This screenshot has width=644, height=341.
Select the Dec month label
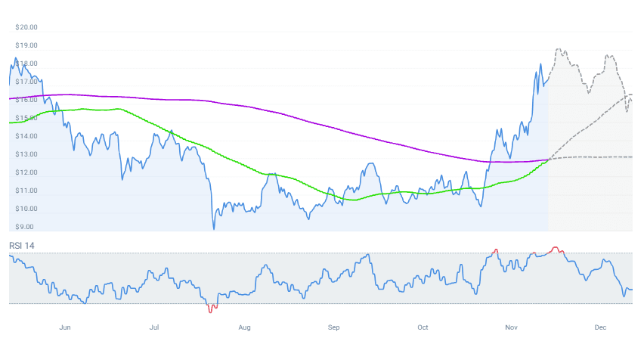point(600,327)
